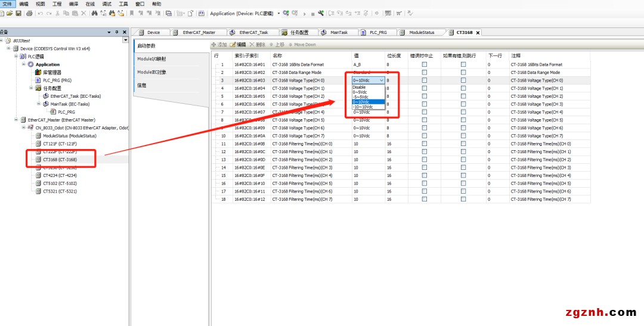
Task: Choose -10~10Vdc from the dropdown list
Action: pyautogui.click(x=363, y=107)
